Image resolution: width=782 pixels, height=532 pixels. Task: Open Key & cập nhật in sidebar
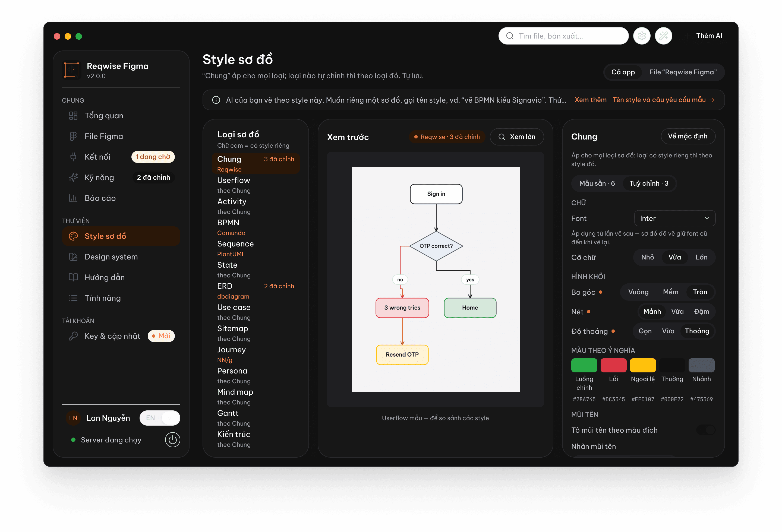121,336
